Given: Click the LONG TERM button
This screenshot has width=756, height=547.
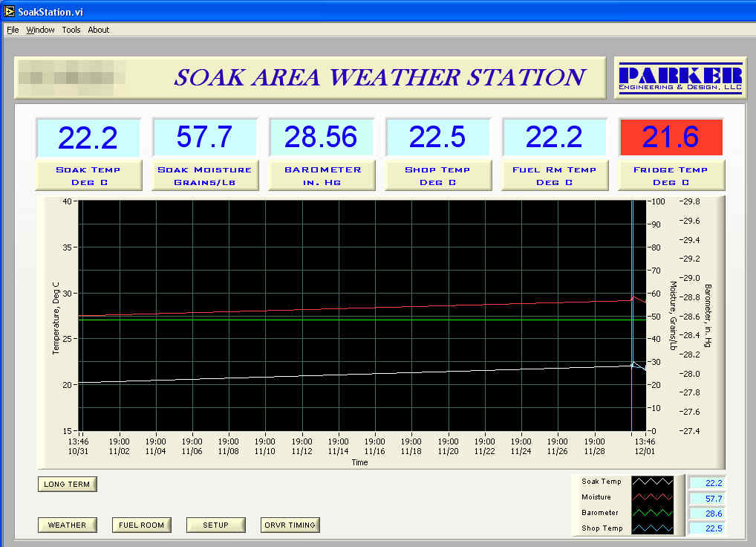Looking at the screenshot, I should coord(67,484).
